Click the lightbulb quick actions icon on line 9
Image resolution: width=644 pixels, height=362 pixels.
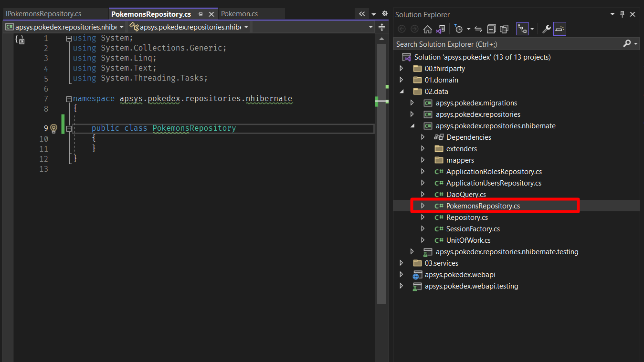(53, 128)
